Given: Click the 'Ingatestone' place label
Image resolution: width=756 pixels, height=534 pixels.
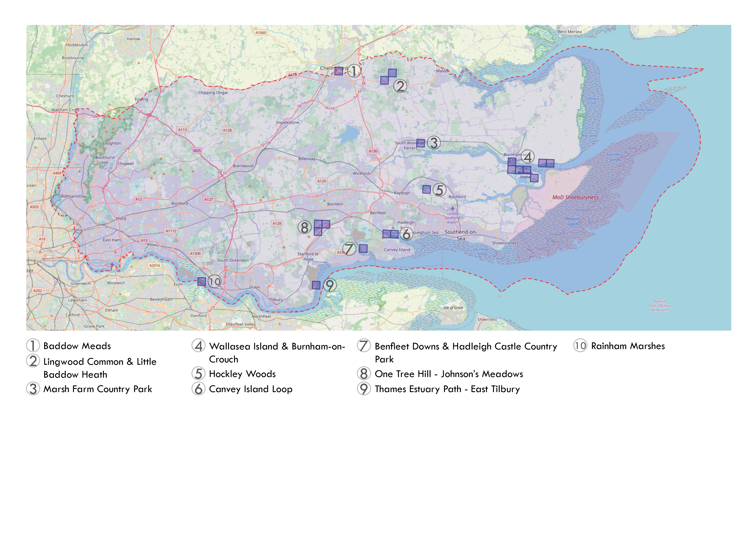Looking at the screenshot, I should [x=287, y=122].
